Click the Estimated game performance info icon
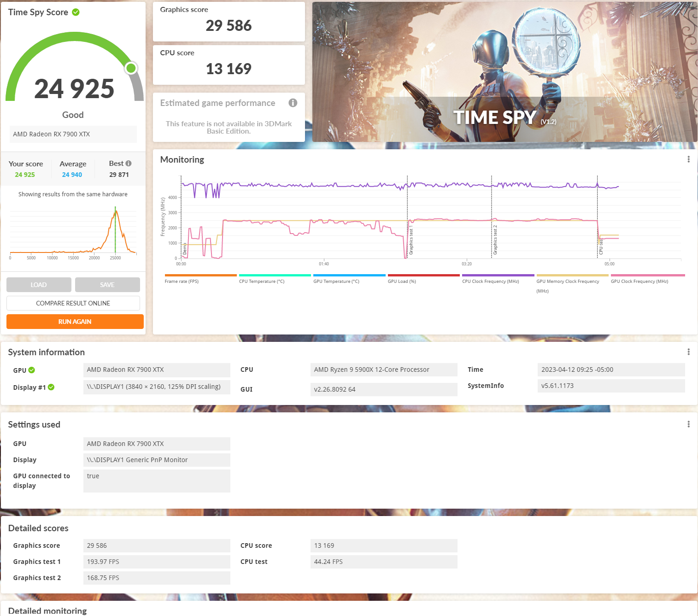Screen dimensions: 698x616 click(x=293, y=103)
